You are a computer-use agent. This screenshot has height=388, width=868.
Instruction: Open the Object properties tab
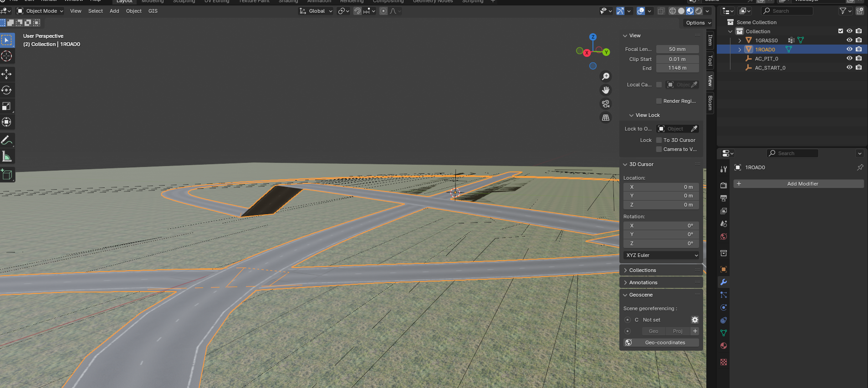tap(724, 269)
